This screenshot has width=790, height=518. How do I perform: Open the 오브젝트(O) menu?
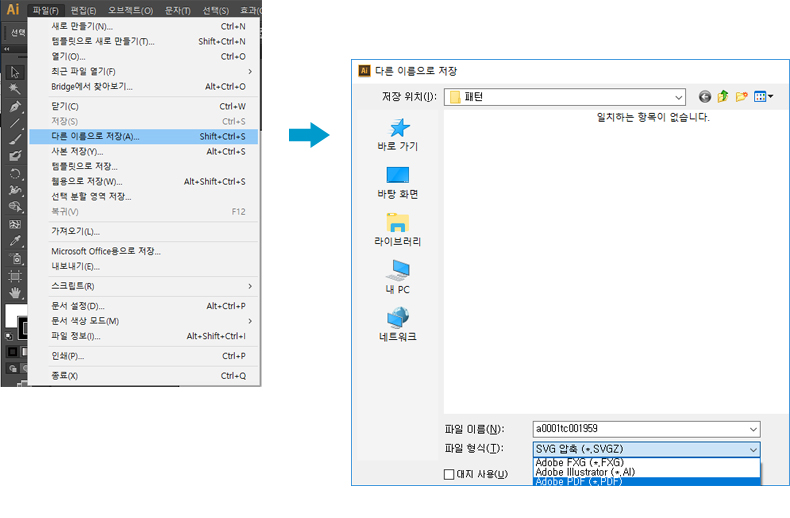click(x=130, y=10)
